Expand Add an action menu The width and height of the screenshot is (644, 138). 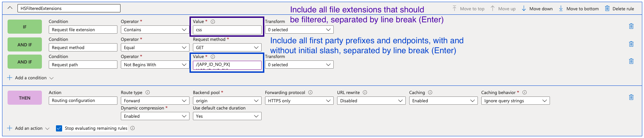tap(28, 128)
